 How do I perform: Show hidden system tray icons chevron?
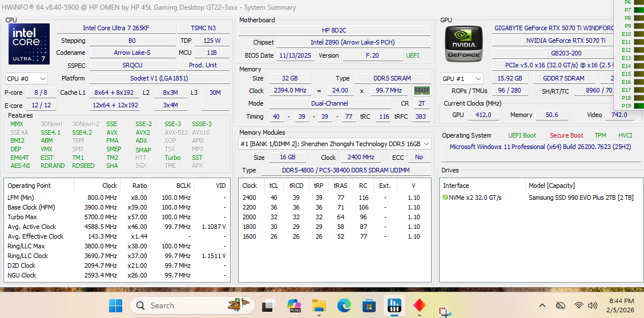coord(542,305)
